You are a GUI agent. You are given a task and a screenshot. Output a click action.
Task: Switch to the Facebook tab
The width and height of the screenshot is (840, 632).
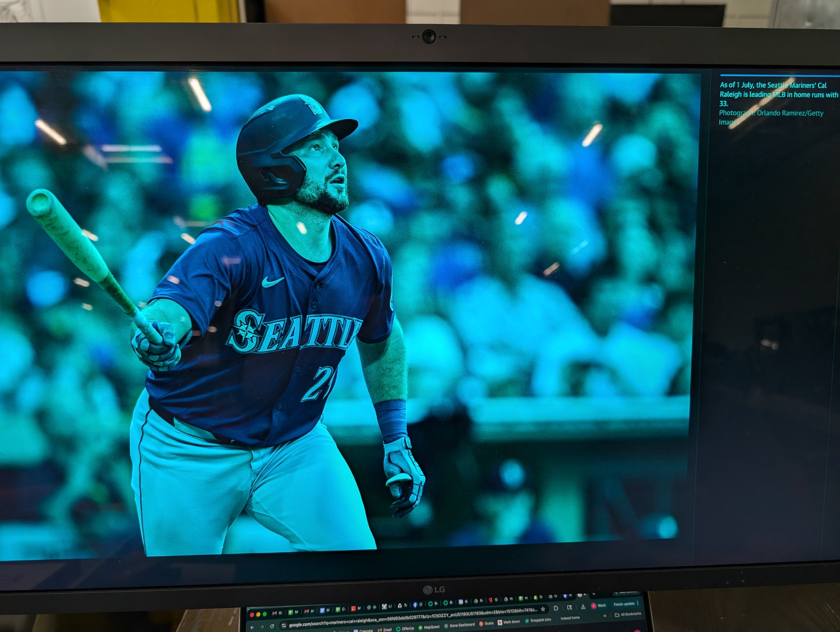pyautogui.click(x=418, y=605)
